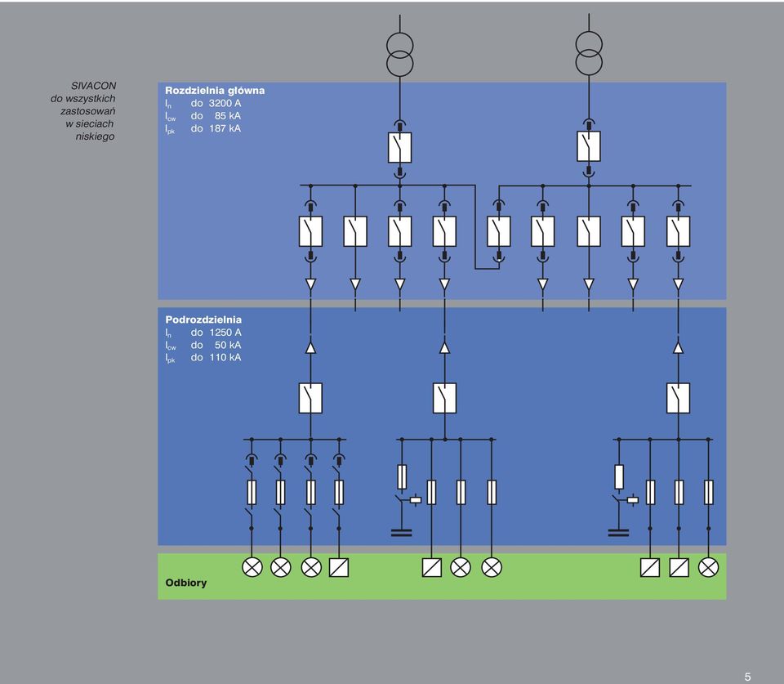
Task: Click down arrow under leftmost main feeder breaker
Action: [310, 284]
